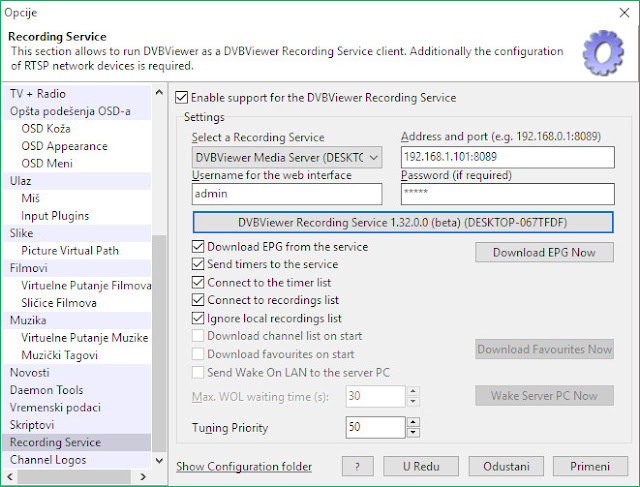Screen dimensions: 640x487
Task: Select Input Plugins item
Action: click(x=55, y=216)
